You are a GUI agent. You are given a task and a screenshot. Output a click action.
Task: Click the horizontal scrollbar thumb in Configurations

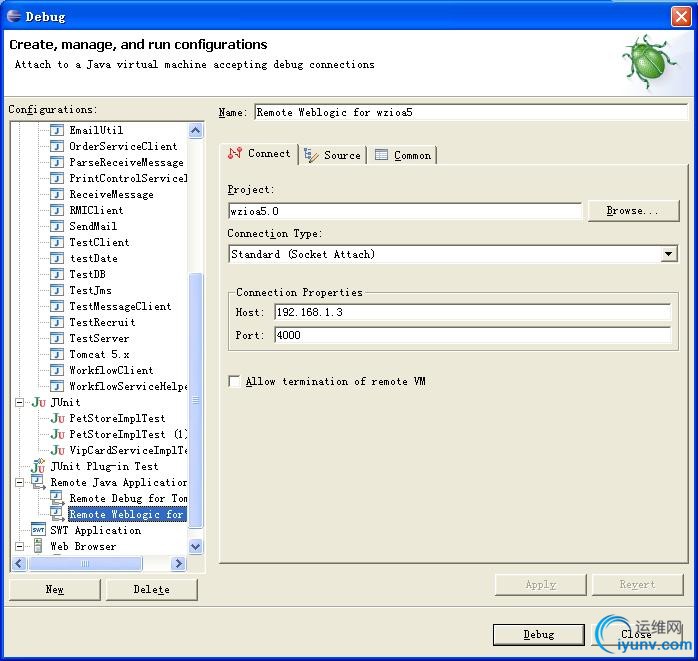pos(85,564)
